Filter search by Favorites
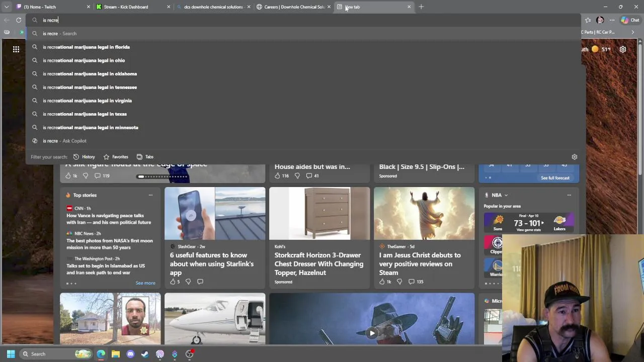The height and width of the screenshot is (362, 644). pyautogui.click(x=116, y=157)
